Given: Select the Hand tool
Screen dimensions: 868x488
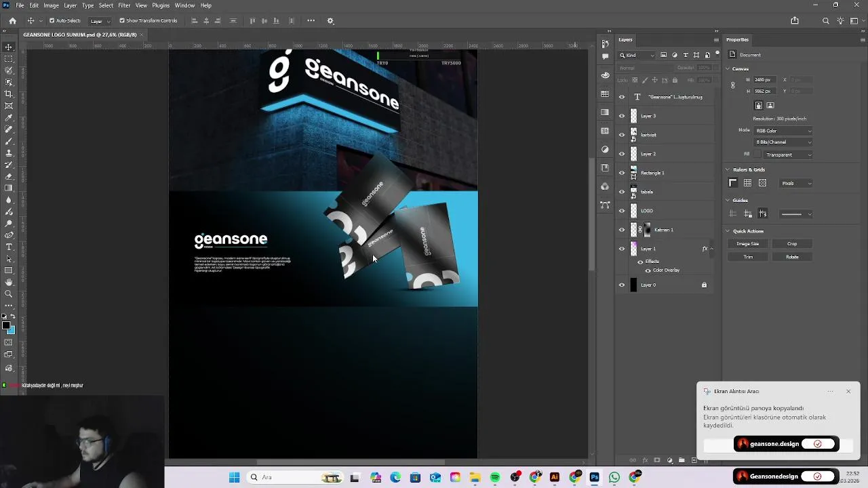Looking at the screenshot, I should coord(9,282).
